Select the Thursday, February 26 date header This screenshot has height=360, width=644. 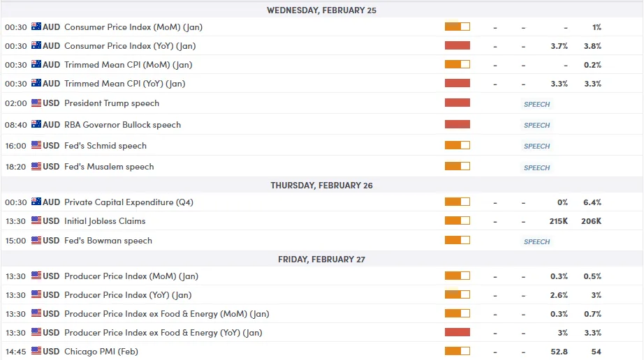point(321,186)
